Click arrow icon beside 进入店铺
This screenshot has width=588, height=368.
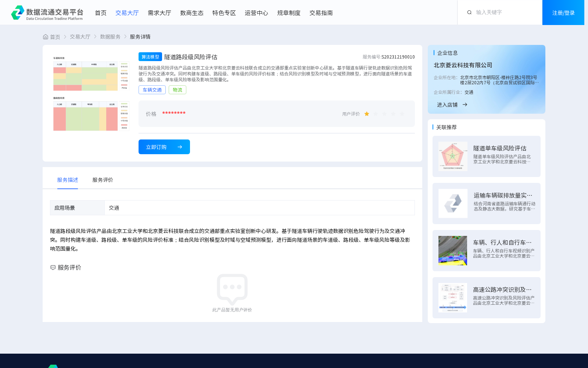465,105
